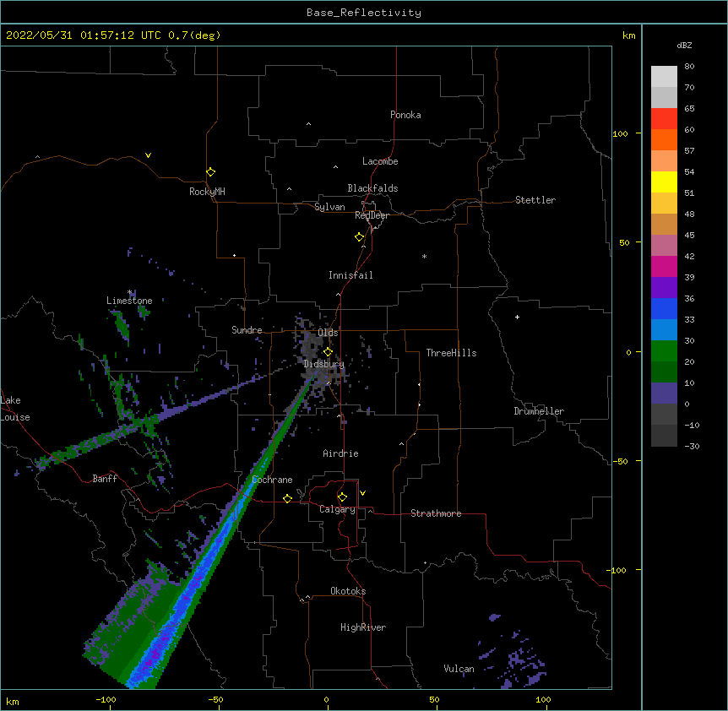
Task: Select the yellow diamond marker above Calgary label
Action: click(x=342, y=497)
